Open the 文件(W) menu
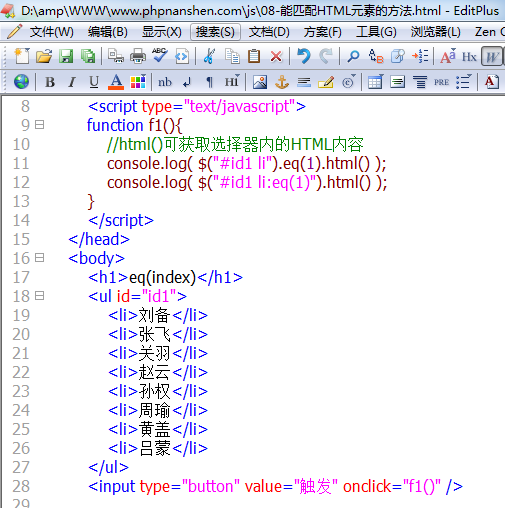505x508 pixels. coord(52,32)
